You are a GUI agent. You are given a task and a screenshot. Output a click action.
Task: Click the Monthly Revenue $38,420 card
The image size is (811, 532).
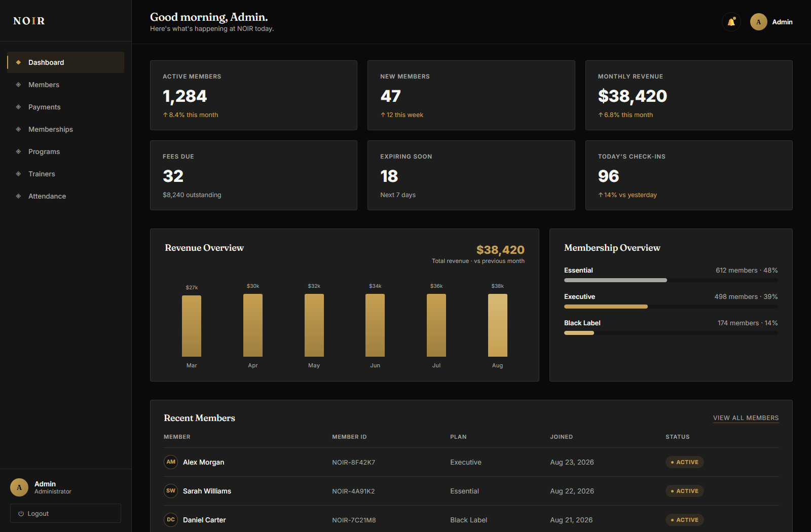pyautogui.click(x=689, y=95)
